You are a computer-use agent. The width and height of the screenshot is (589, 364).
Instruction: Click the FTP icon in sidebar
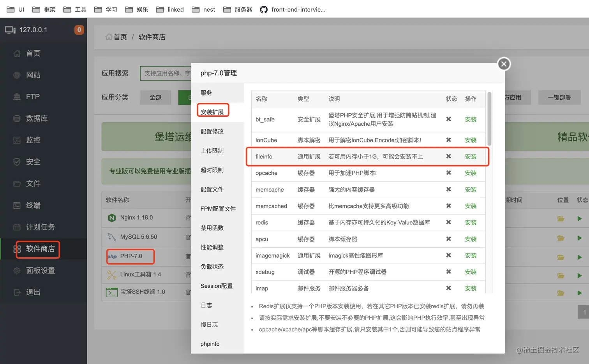coord(17,97)
